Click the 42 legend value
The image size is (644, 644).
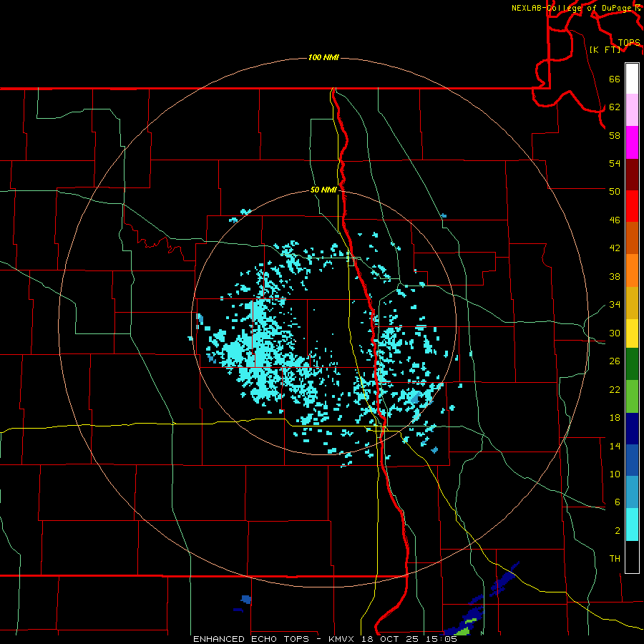pyautogui.click(x=615, y=248)
